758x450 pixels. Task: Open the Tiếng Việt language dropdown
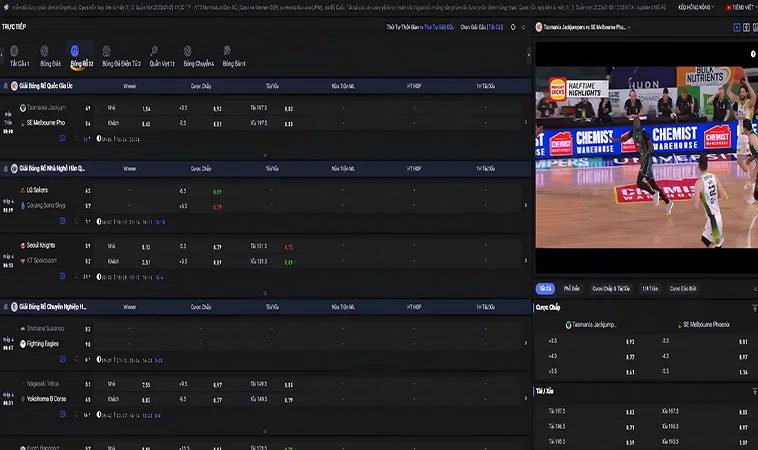tap(742, 7)
